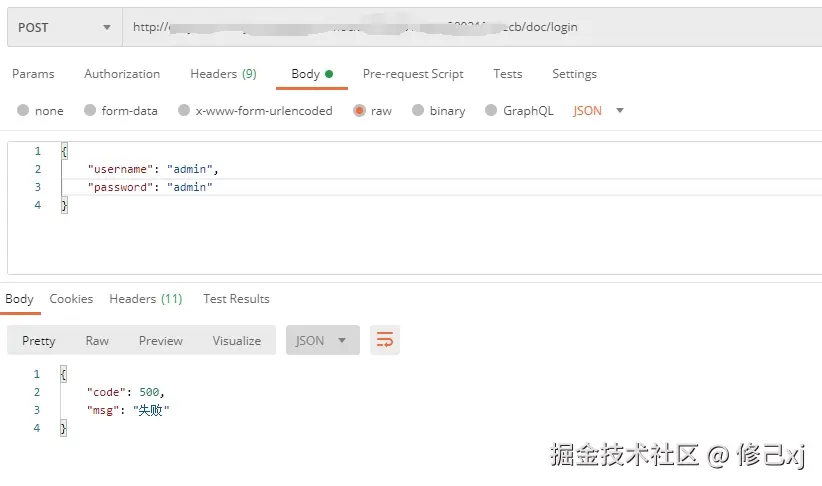Select the binary body option
This screenshot has height=486, width=822.
pyautogui.click(x=419, y=111)
